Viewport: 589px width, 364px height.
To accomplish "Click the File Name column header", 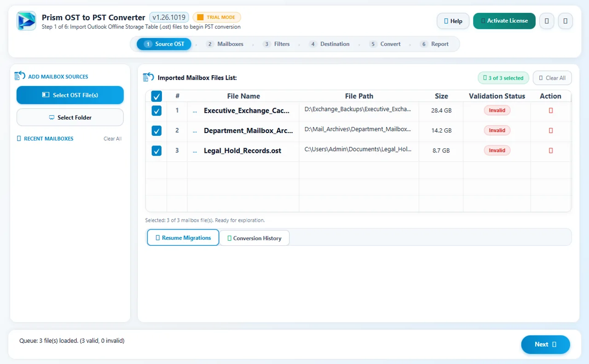I will (x=243, y=96).
